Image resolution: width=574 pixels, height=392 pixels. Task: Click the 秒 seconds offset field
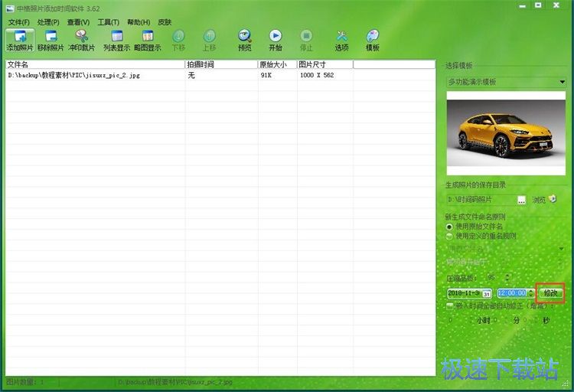[531, 321]
